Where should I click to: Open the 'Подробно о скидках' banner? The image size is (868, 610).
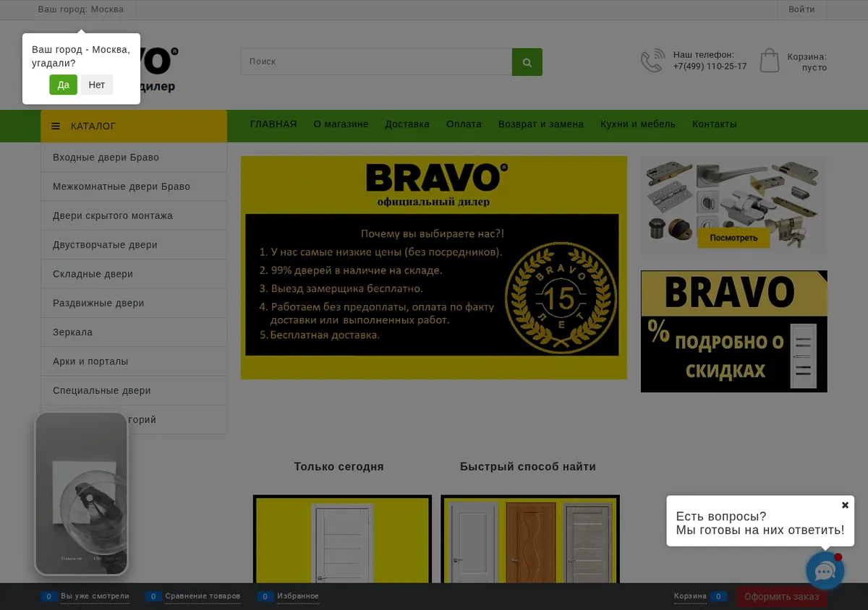tap(734, 332)
